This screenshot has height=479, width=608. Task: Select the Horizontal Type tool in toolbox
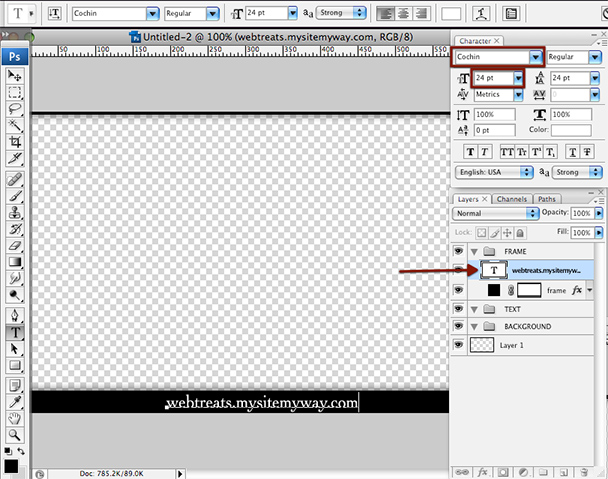click(x=15, y=332)
